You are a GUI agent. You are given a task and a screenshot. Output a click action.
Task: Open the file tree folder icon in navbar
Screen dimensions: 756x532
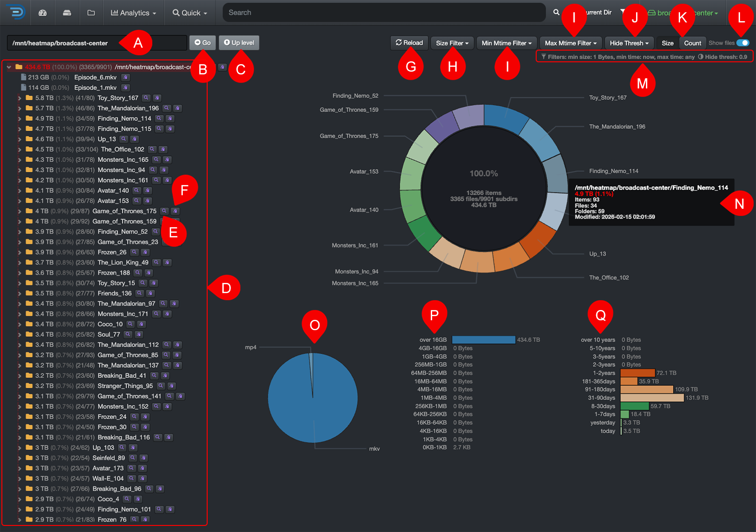tap(91, 13)
